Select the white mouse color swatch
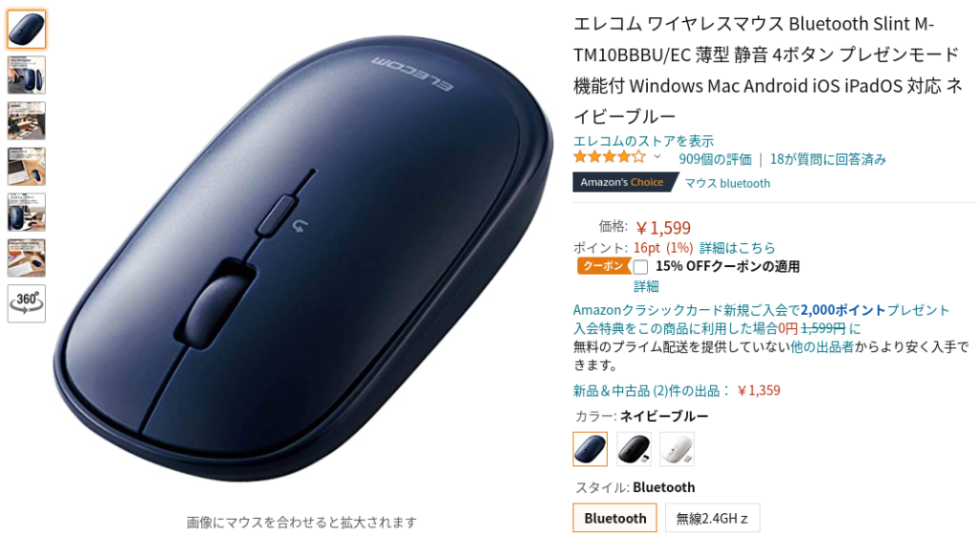The height and width of the screenshot is (536, 980). click(677, 449)
